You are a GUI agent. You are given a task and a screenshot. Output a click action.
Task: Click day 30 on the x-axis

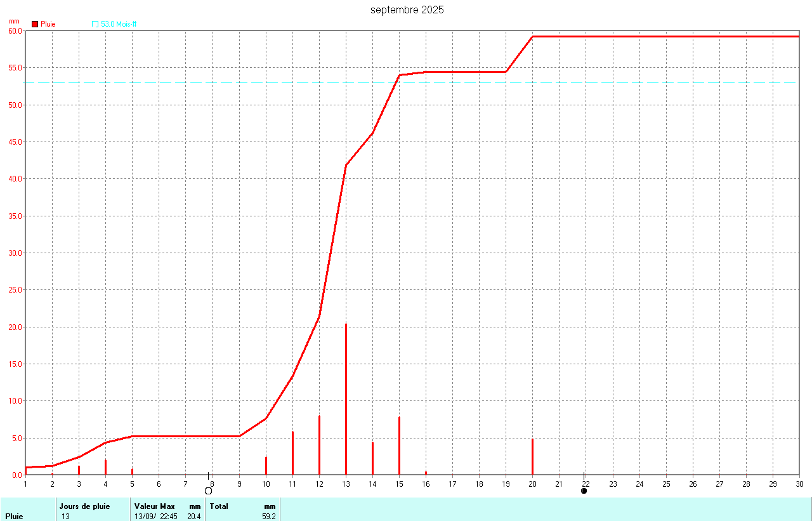click(799, 484)
